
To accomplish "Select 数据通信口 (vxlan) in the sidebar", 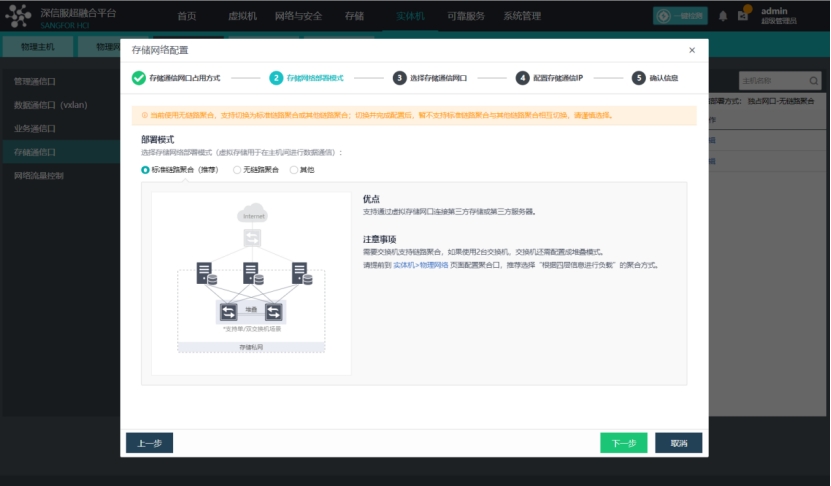I will 61,105.
